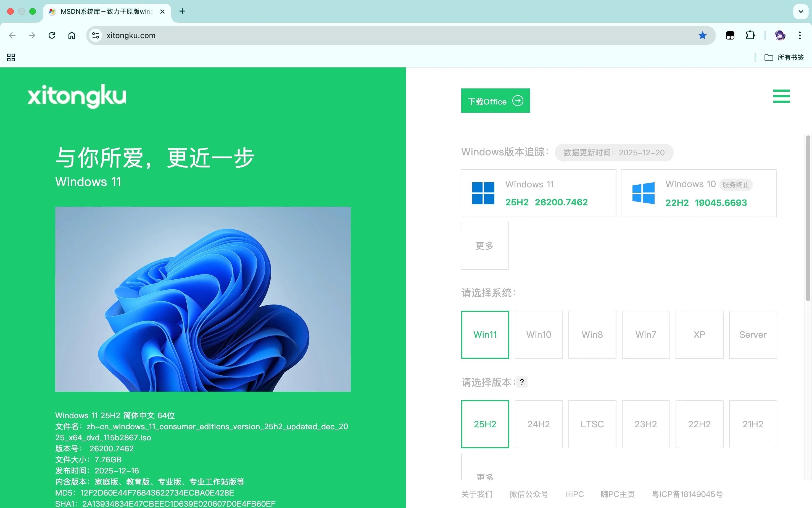
Task: Click the Windows 11 logo icon
Action: click(x=483, y=193)
